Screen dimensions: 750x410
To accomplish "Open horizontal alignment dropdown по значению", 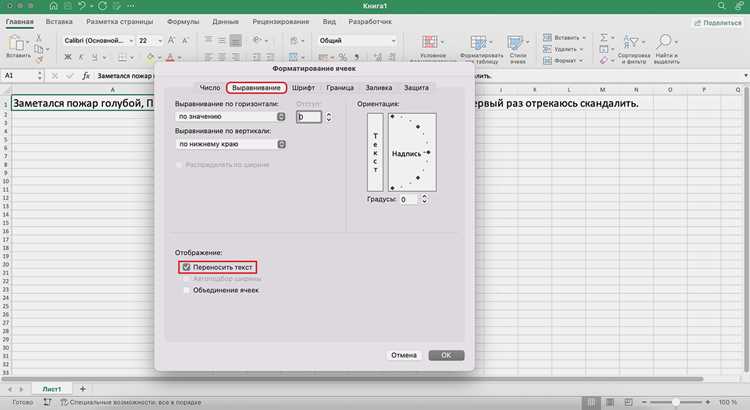I will 231,117.
